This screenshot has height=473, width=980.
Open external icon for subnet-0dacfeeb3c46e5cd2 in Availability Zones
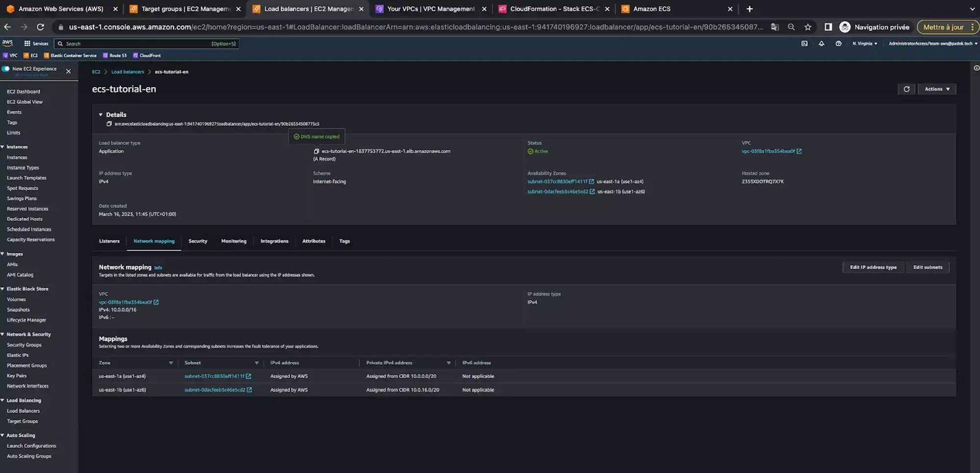coord(592,192)
